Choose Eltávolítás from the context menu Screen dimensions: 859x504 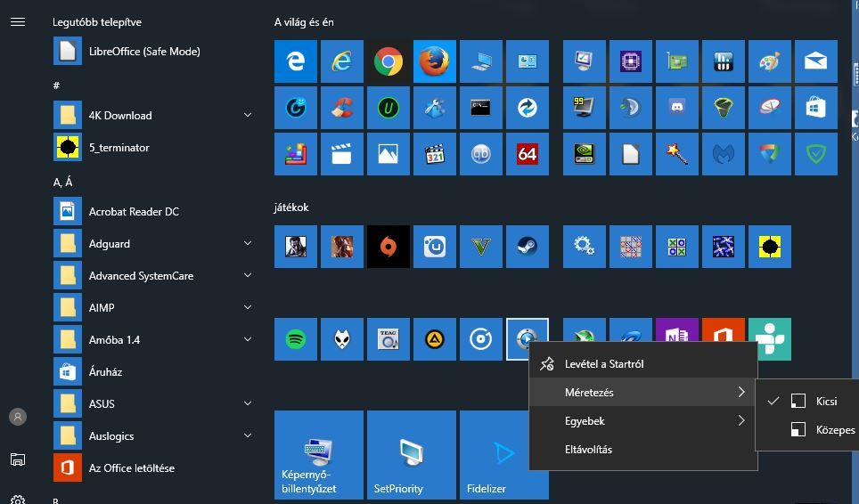point(643,450)
